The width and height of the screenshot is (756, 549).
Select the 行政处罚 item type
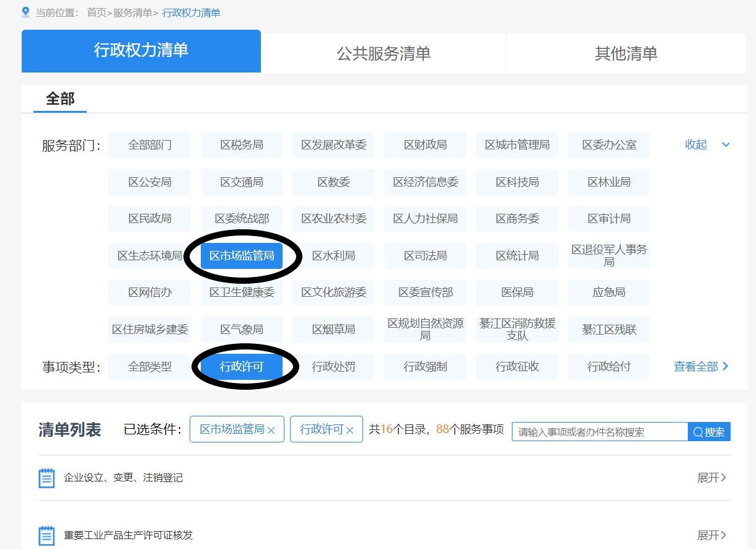click(x=333, y=367)
